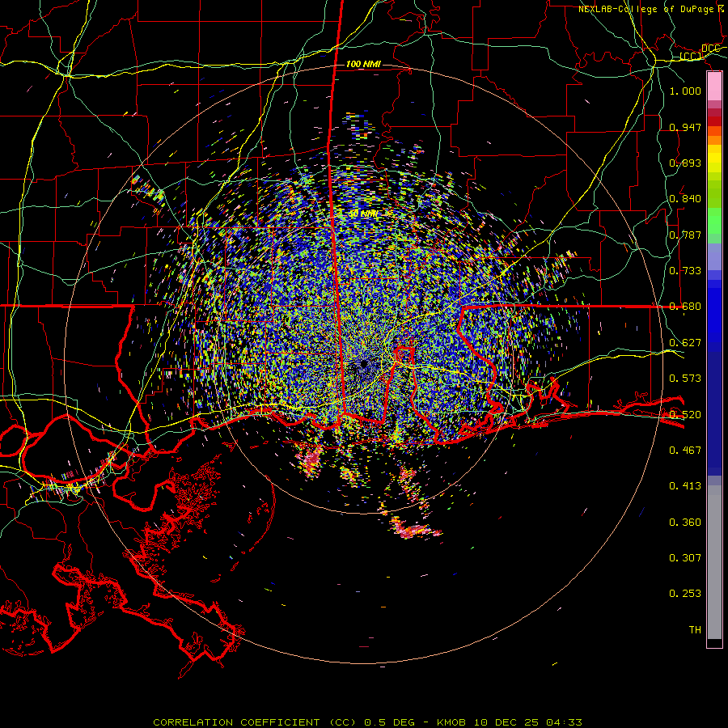Click the 0.413 legend value
The height and width of the screenshot is (728, 728).
[685, 485]
